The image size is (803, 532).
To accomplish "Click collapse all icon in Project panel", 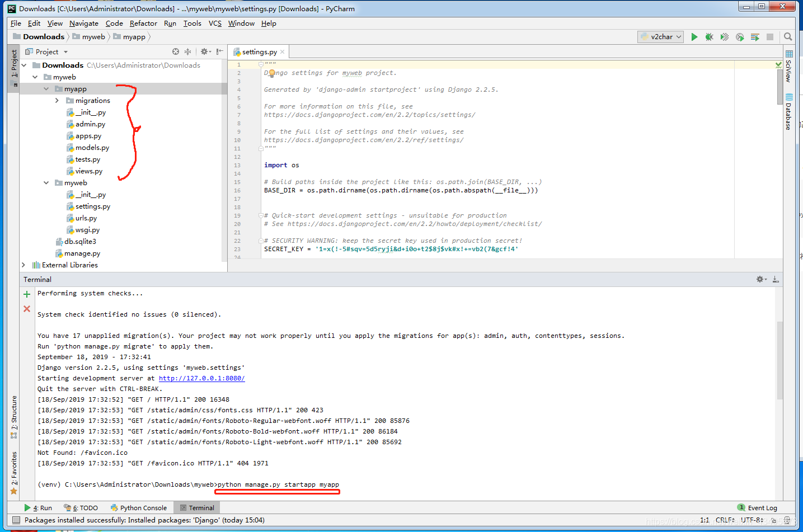I will pos(188,51).
